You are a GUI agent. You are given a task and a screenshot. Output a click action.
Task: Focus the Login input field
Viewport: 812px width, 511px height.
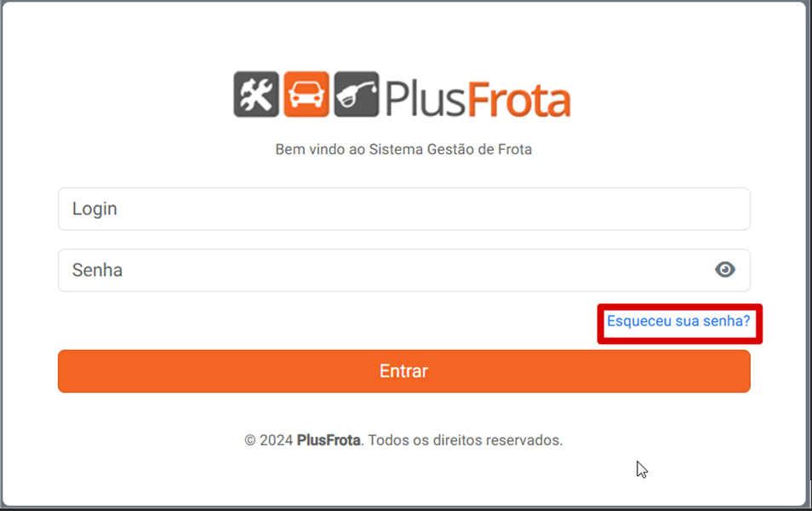point(404,209)
